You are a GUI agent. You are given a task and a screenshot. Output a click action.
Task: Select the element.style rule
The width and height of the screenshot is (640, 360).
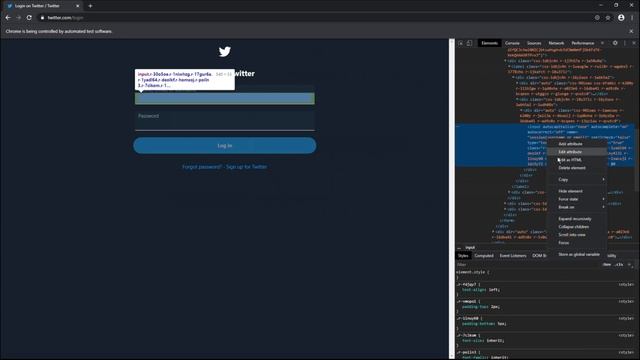pos(472,272)
